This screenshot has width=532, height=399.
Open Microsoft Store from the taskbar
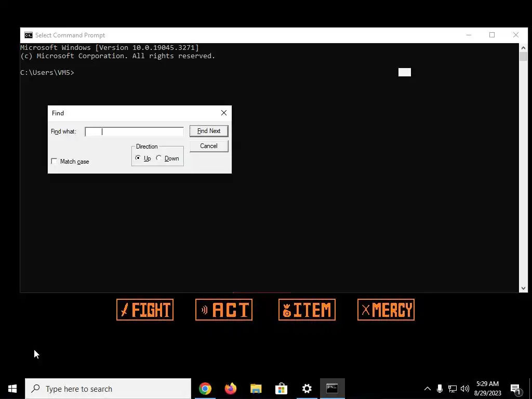click(281, 389)
